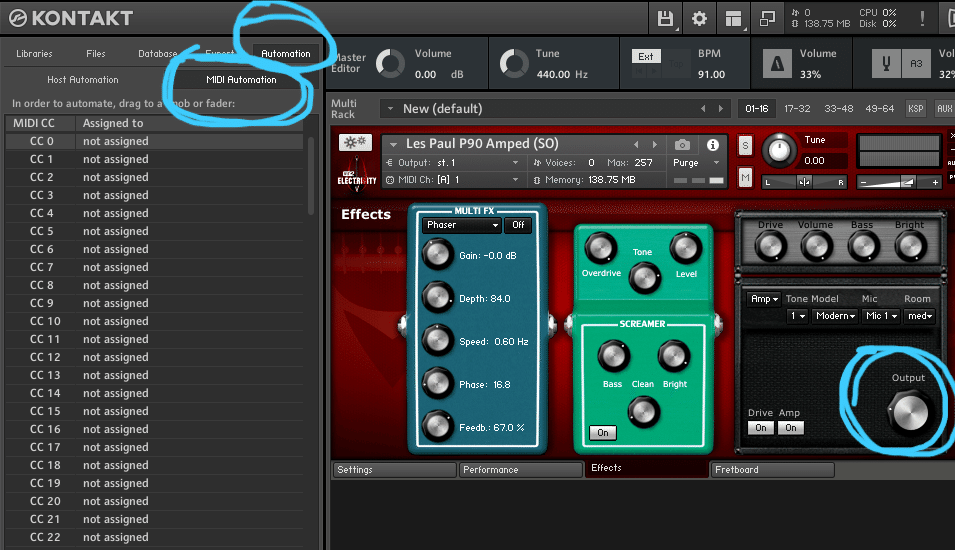Select next instrument arrow in header
Screen dimensions: 955x550
point(655,144)
